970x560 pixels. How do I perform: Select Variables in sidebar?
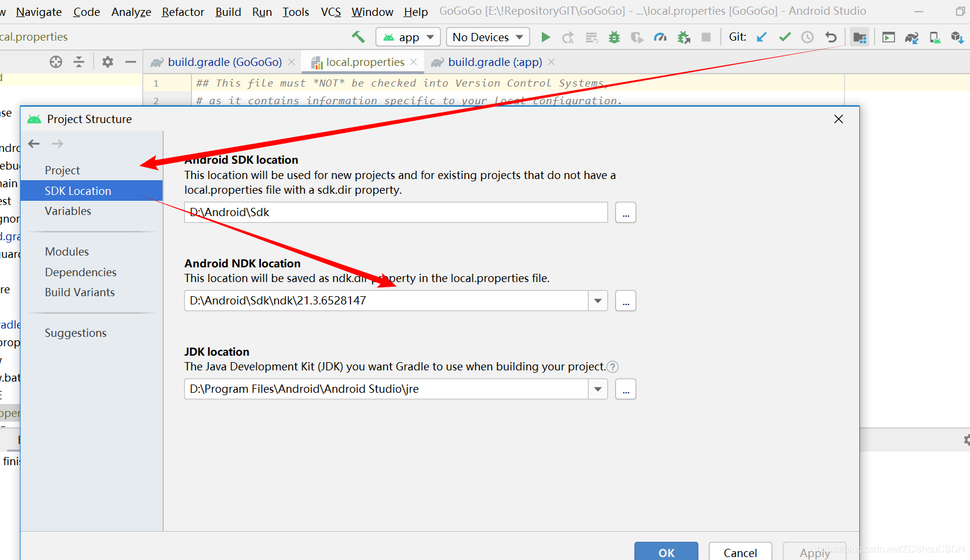pos(68,211)
